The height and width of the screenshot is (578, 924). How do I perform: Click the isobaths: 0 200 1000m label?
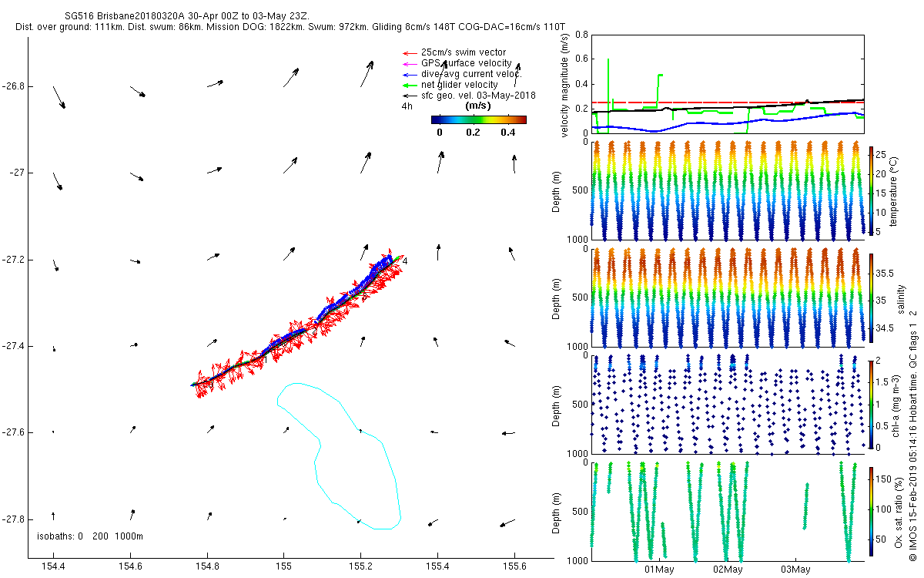(90, 536)
